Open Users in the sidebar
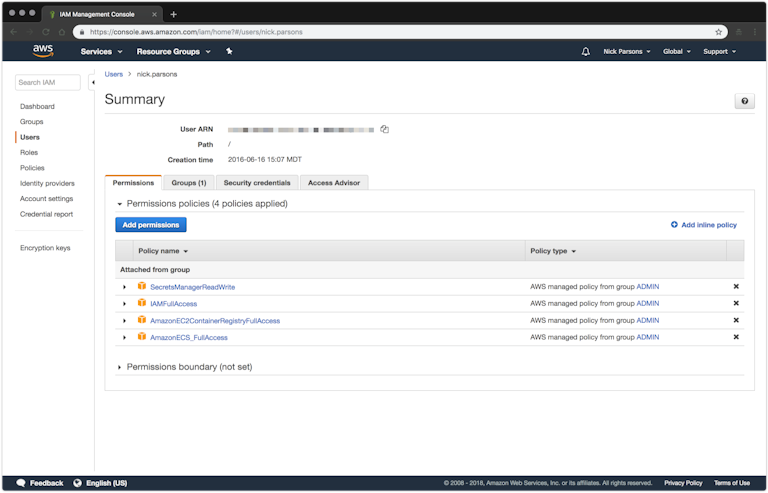 (30, 137)
